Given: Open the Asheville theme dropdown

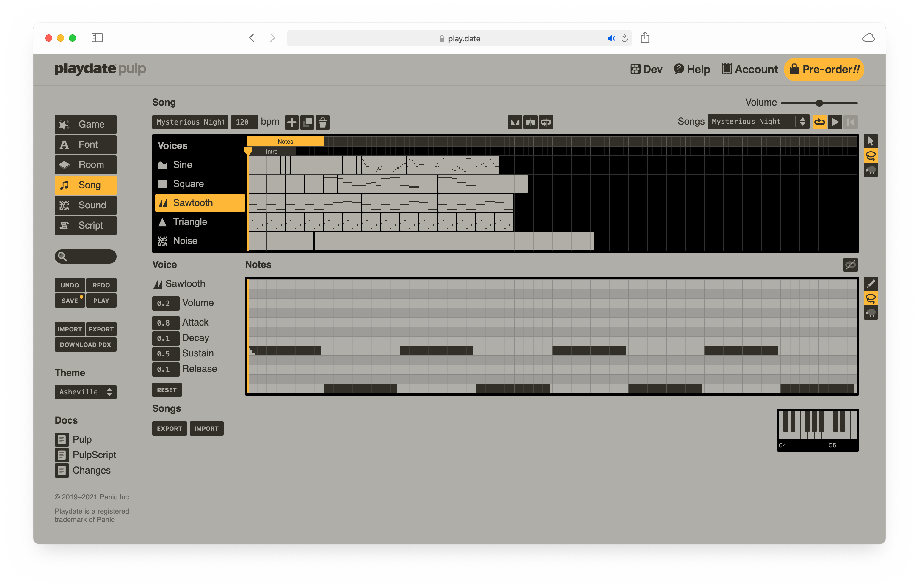Looking at the screenshot, I should (85, 392).
